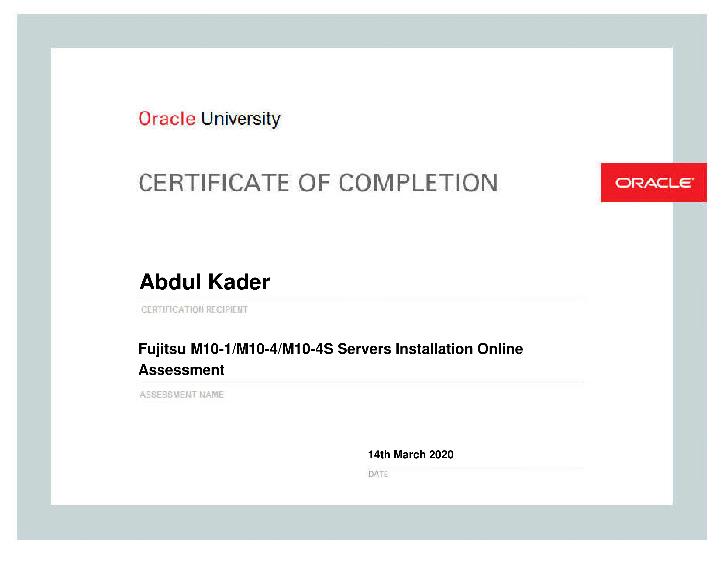Click the 'ASSESSMENT NAME' label

182,394
